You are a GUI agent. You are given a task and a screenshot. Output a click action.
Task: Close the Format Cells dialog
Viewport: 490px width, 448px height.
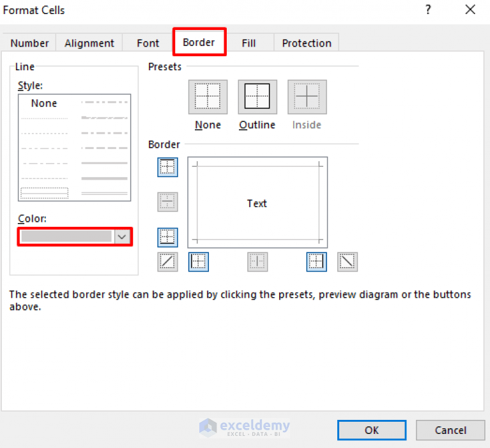tap(470, 10)
